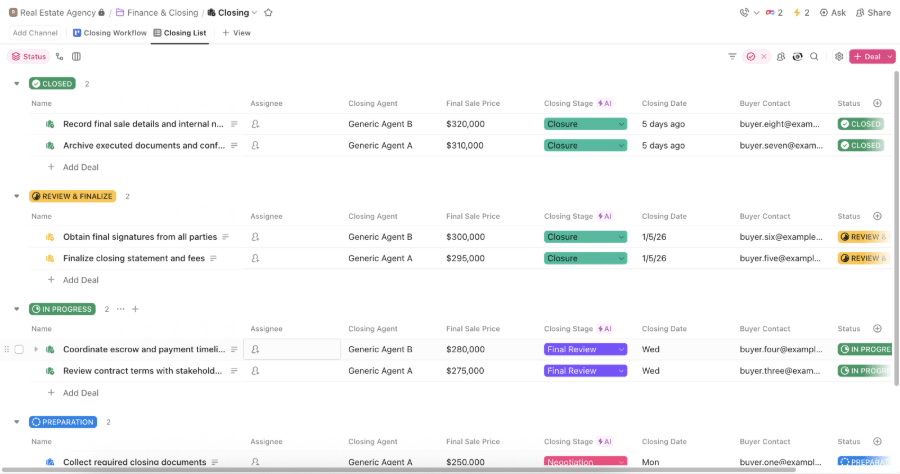Favorite the Closing list with star icon
Screen dimensions: 900x474
[x=268, y=13]
